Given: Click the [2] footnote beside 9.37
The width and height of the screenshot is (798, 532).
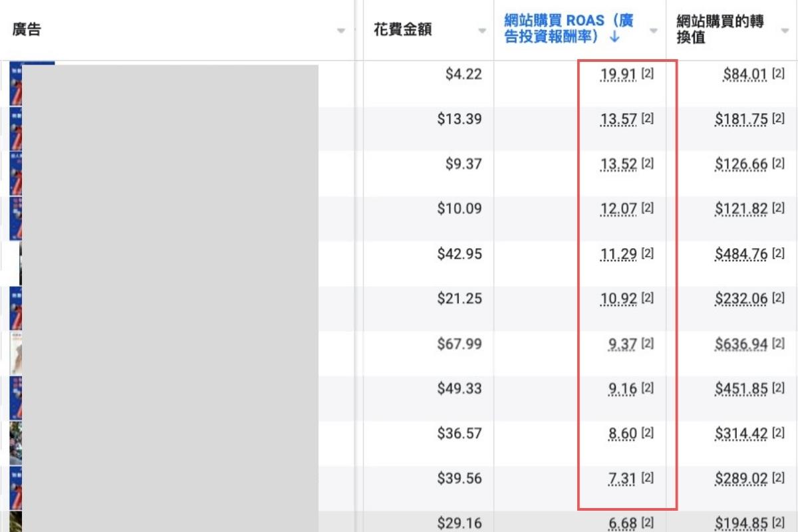Looking at the screenshot, I should pyautogui.click(x=648, y=343).
